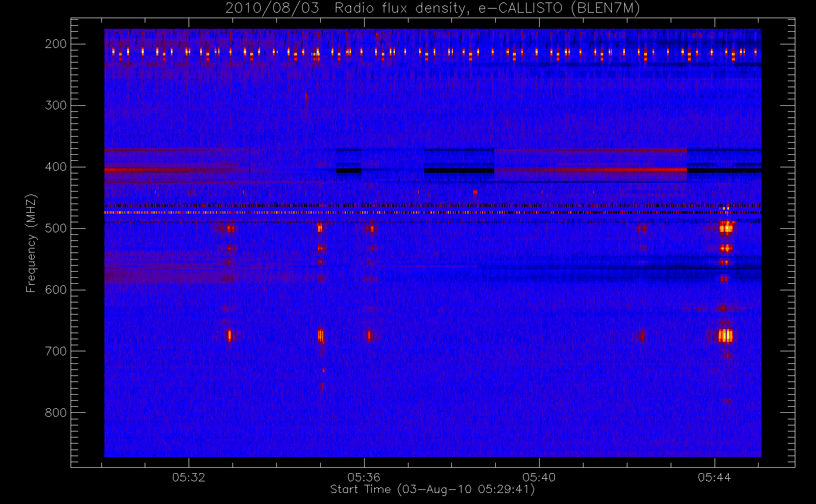Click the 500 frequency tick label
Screen dimensions: 816x504
(55, 228)
